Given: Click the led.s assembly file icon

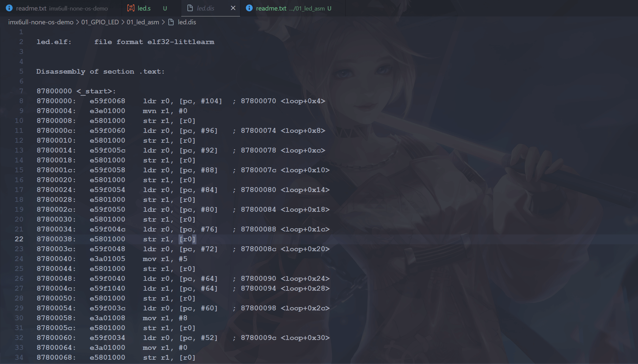Looking at the screenshot, I should (x=131, y=8).
